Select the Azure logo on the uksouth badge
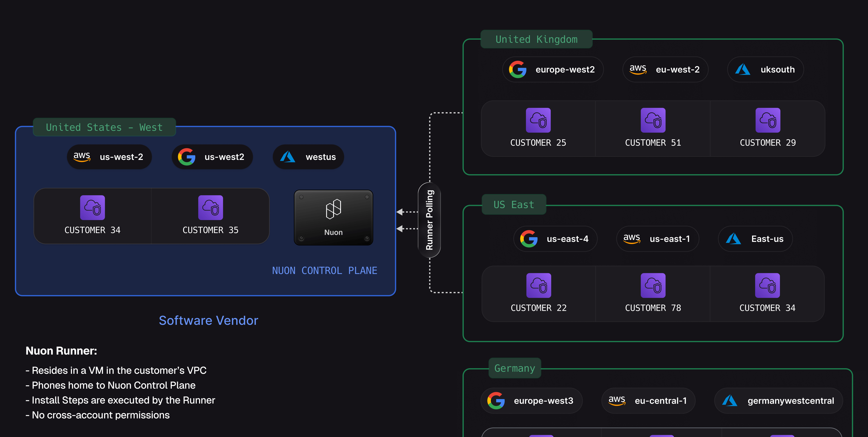The image size is (868, 437). (743, 69)
